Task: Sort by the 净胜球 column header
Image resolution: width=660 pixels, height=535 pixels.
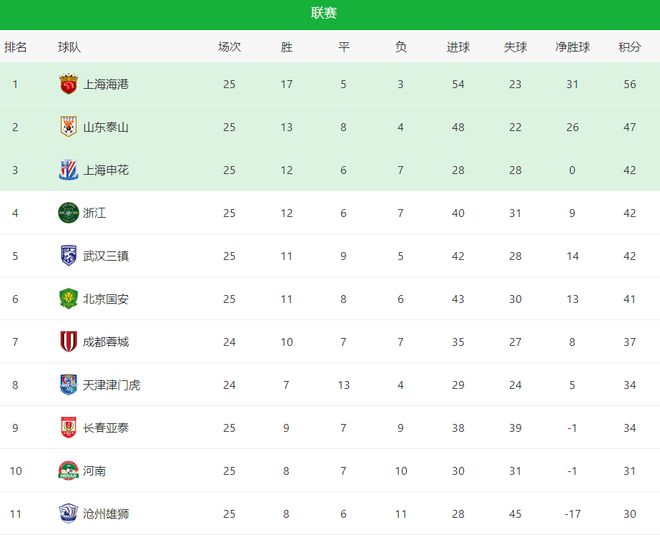Action: pos(572,47)
